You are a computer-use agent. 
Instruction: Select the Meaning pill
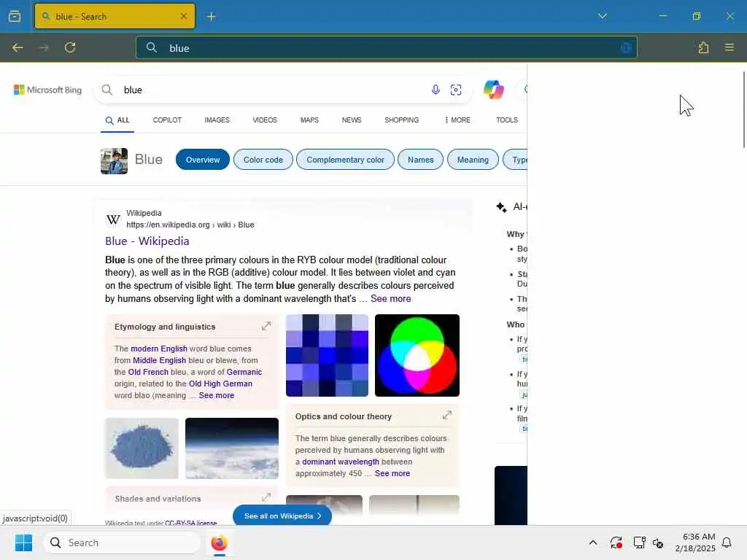[x=473, y=160]
